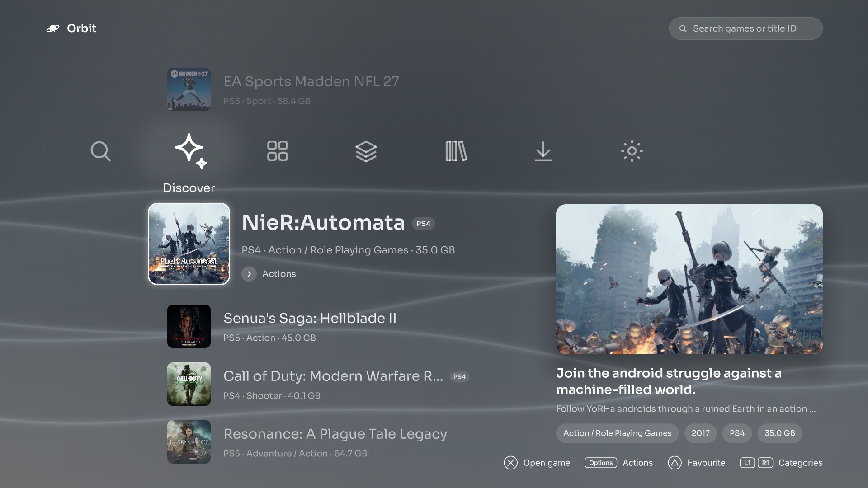This screenshot has width=868, height=488.
Task: Click the Options button glyph
Action: click(601, 463)
